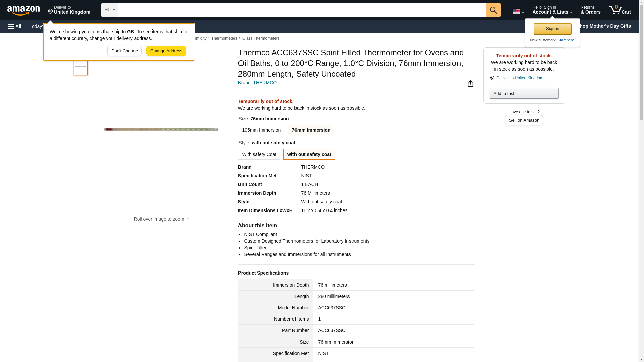Open the Glass Thermometers breadcrumb link
This screenshot has width=644, height=362.
coord(261,38)
